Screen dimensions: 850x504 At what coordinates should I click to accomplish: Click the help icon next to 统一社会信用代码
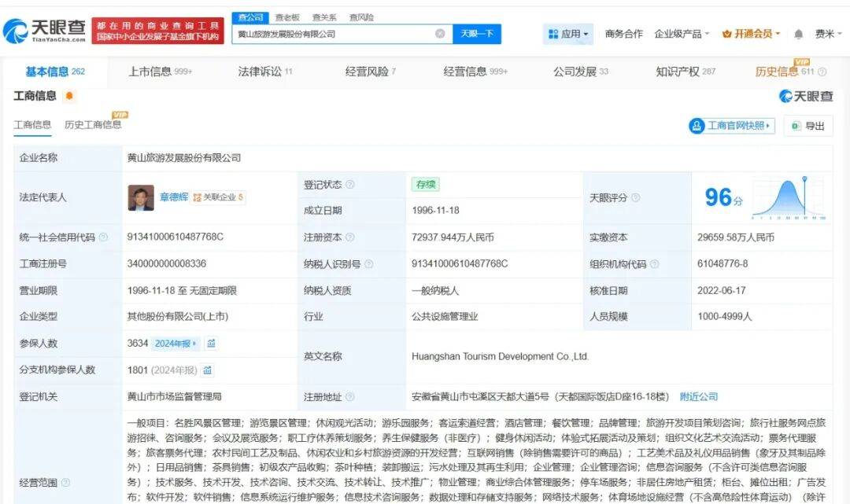click(103, 237)
